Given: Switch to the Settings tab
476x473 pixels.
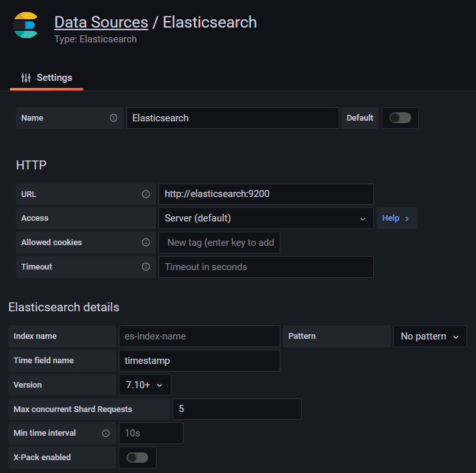Looking at the screenshot, I should tap(46, 78).
